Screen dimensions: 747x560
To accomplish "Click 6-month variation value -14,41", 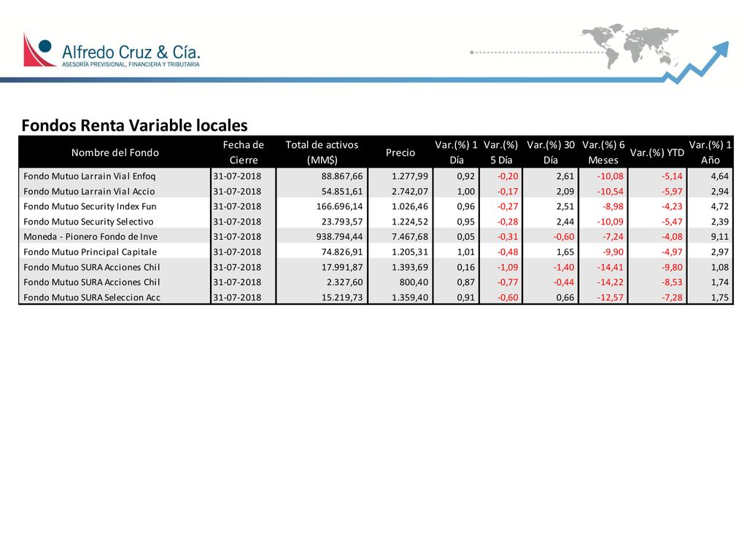I will point(610,267).
